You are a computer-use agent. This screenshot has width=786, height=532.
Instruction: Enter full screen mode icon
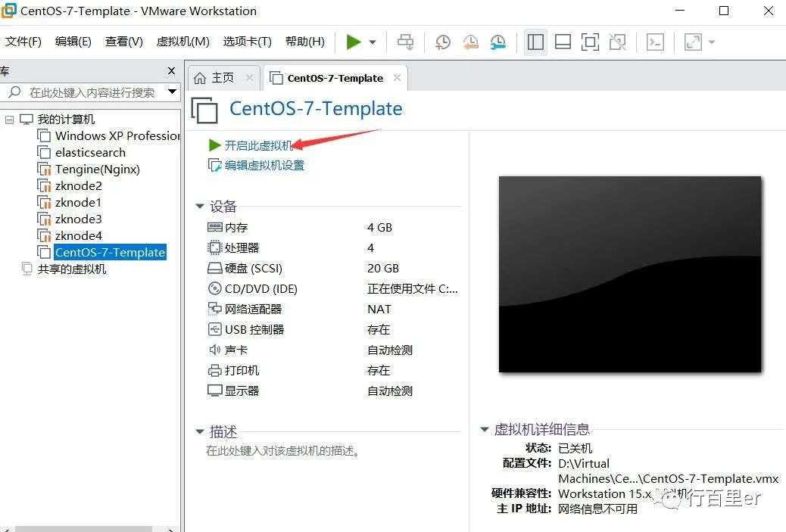tap(590, 42)
